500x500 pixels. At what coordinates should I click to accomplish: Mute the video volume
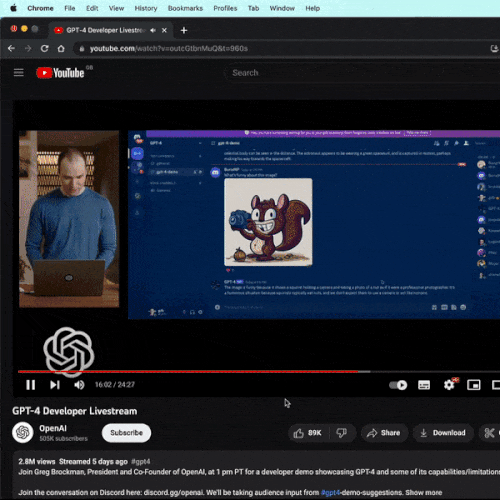point(79,385)
